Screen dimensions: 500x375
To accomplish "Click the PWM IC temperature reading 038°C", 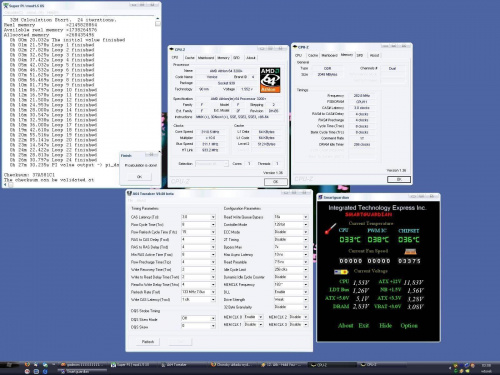I will click(x=378, y=240).
